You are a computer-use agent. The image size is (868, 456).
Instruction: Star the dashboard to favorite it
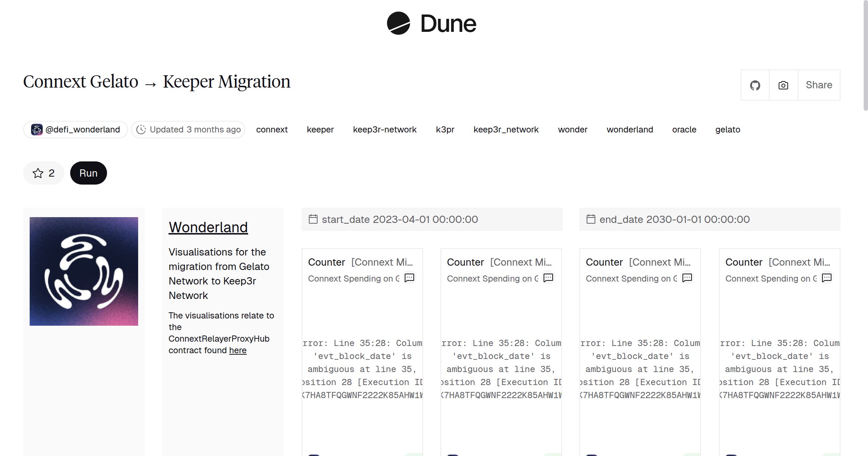point(43,173)
